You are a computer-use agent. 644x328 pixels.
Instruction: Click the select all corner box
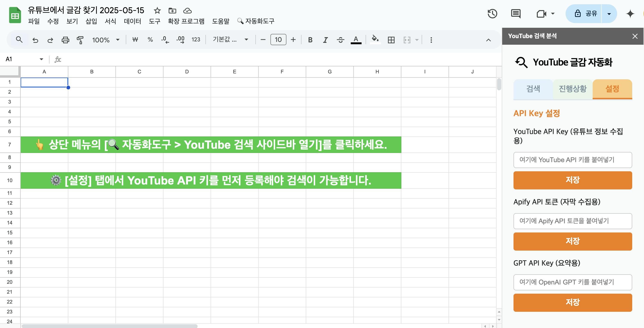click(10, 72)
